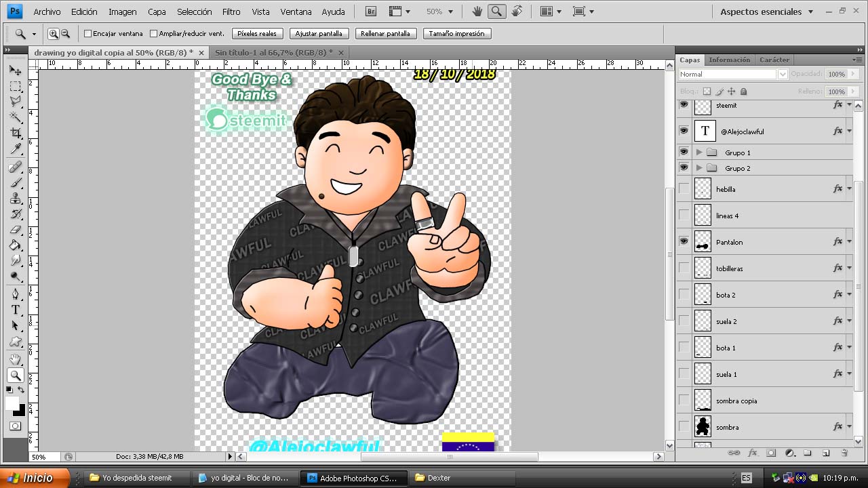The width and height of the screenshot is (868, 488).
Task: Choose the Zoom In mode icon
Action: pos(54,33)
